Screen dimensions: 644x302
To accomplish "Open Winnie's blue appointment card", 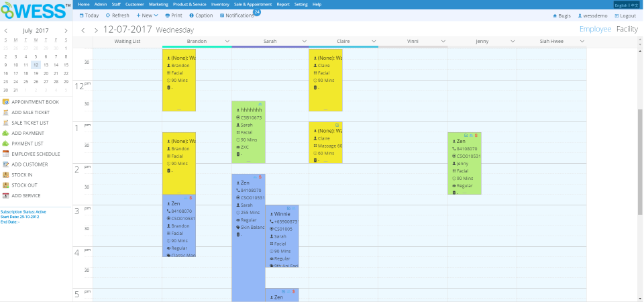I will click(282, 236).
